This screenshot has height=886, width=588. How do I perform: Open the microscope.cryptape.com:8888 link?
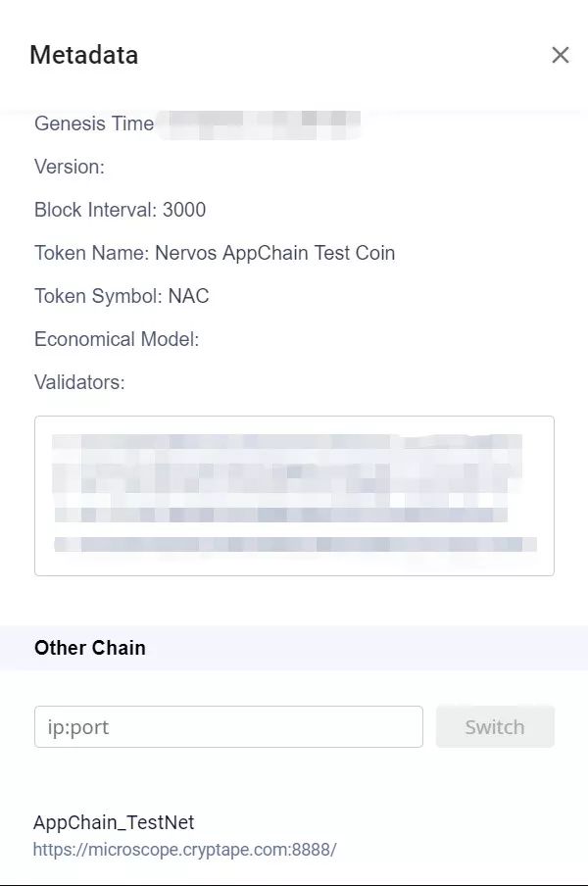pyautogui.click(x=184, y=850)
